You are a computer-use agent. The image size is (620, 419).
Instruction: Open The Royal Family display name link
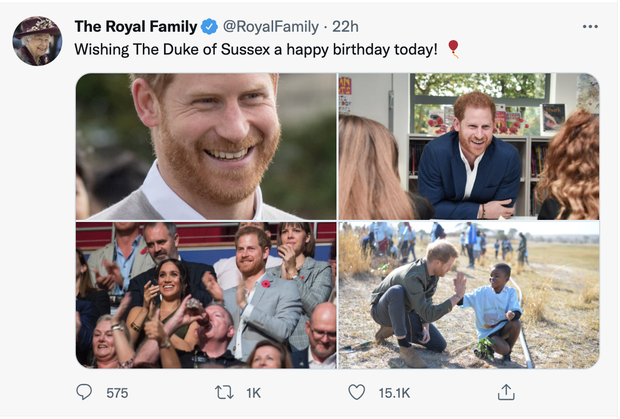coord(135,26)
